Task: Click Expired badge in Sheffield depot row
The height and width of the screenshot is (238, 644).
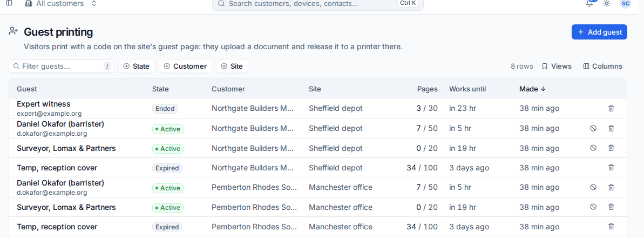Action: pos(167,168)
